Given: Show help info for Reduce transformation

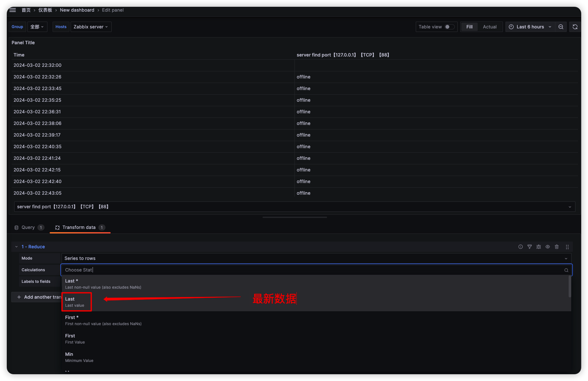Looking at the screenshot, I should coord(521,247).
